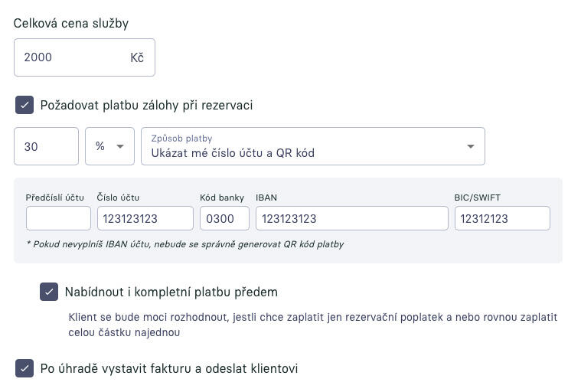Click the 'Číslo účtu' input field
Image resolution: width=581 pixels, height=392 pixels.
click(145, 218)
